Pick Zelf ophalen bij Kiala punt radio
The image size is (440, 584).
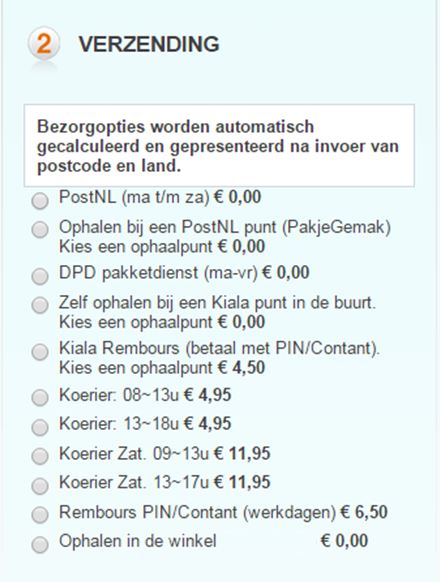point(40,305)
